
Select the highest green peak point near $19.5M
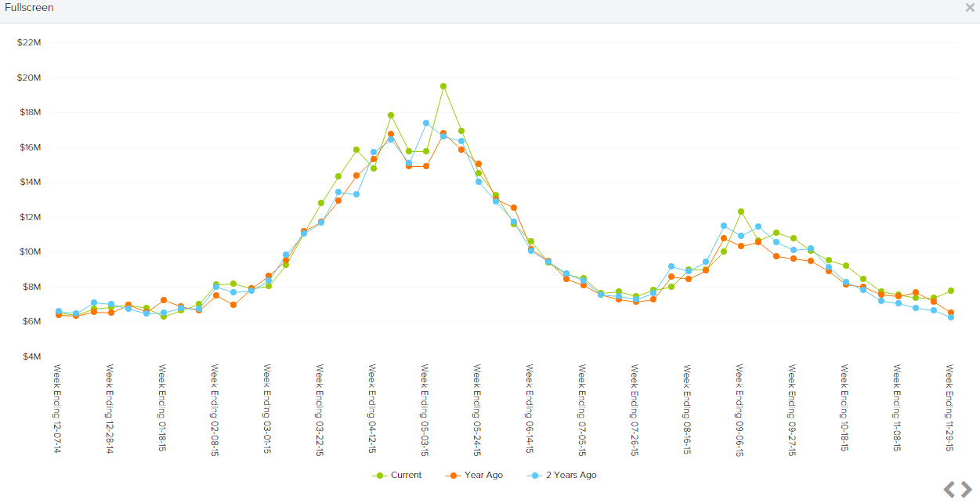(x=443, y=86)
